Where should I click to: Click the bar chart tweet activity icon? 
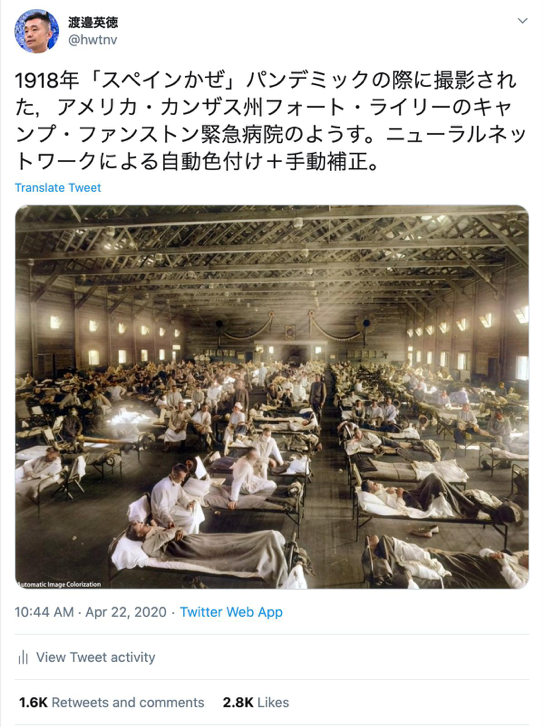(x=23, y=657)
